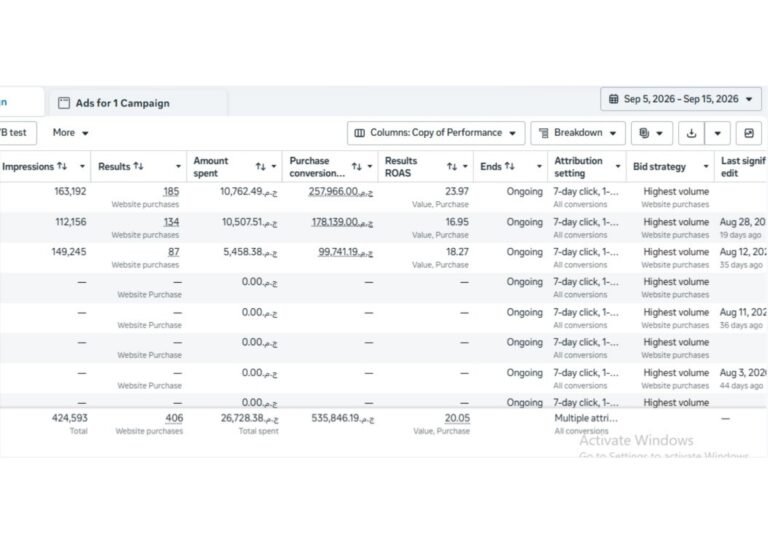Select the 535,846.19 total conversion value
This screenshot has width=768, height=543.
coord(342,418)
